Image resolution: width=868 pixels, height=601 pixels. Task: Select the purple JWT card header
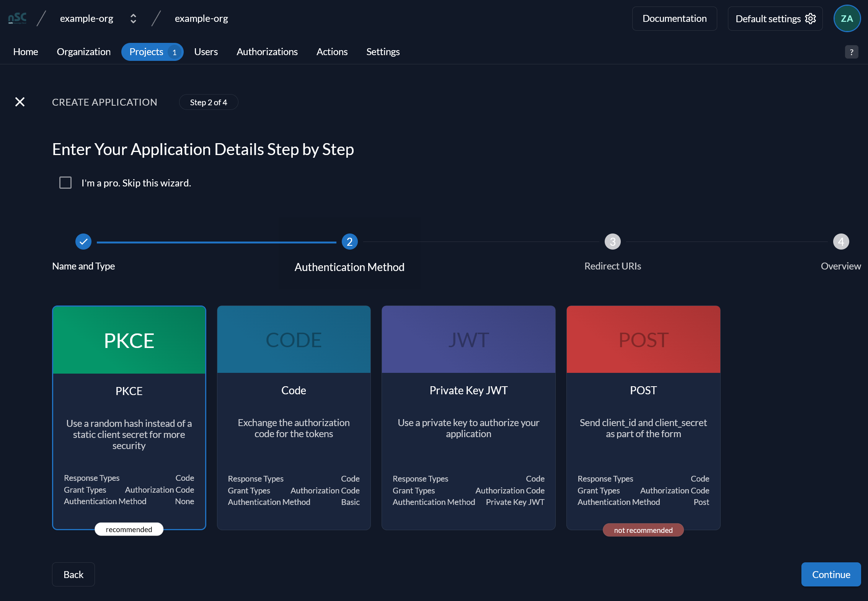[468, 339]
